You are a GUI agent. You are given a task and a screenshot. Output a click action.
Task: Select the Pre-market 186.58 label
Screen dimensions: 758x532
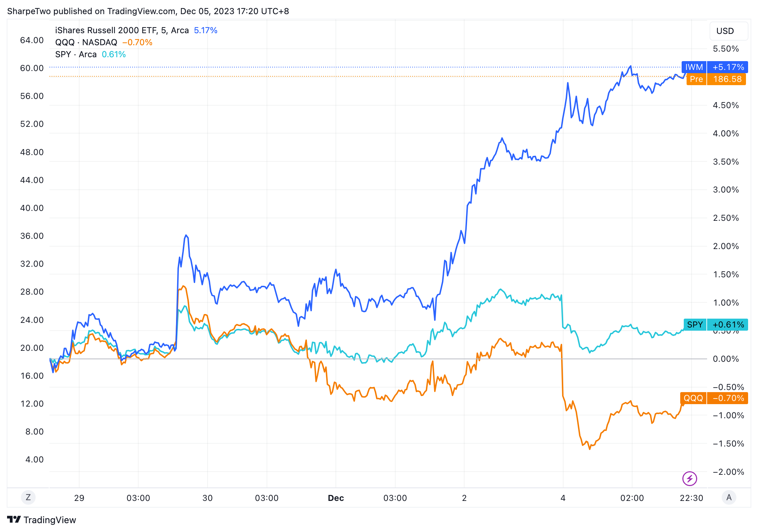pyautogui.click(x=716, y=79)
